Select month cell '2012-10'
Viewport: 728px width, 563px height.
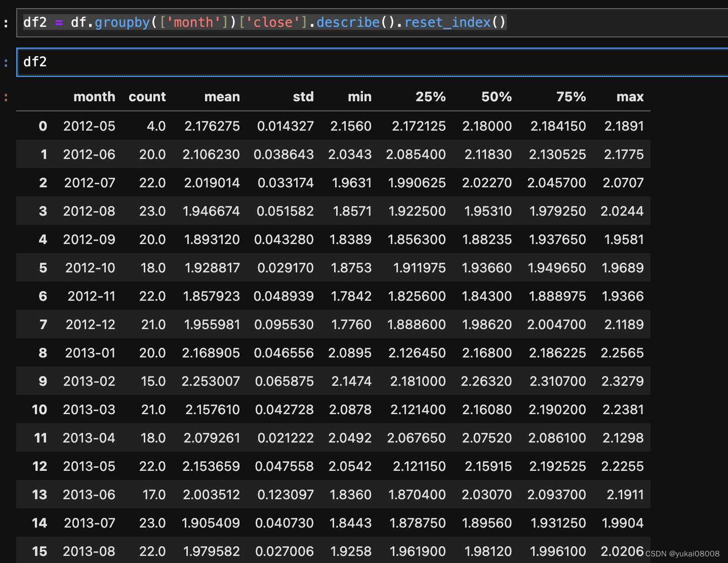[90, 268]
